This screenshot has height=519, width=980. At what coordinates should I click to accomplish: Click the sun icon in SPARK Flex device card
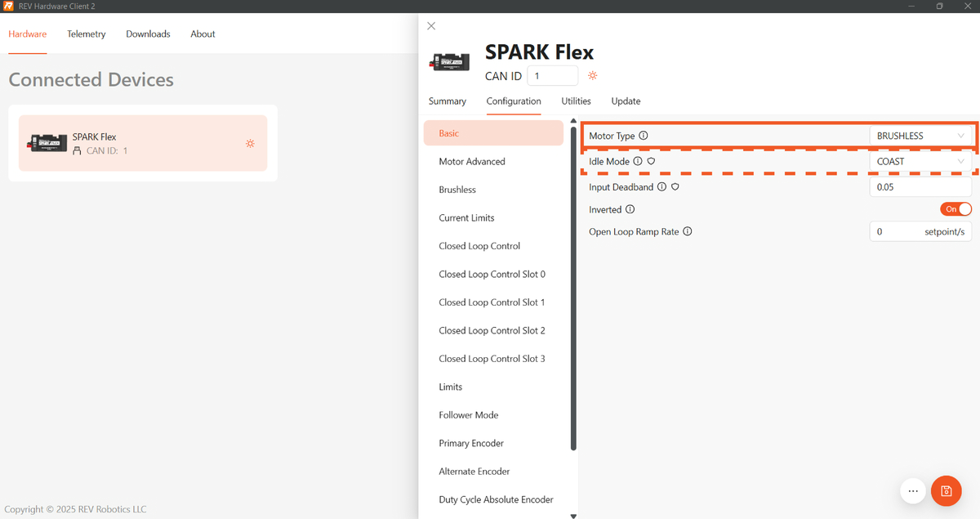click(250, 143)
